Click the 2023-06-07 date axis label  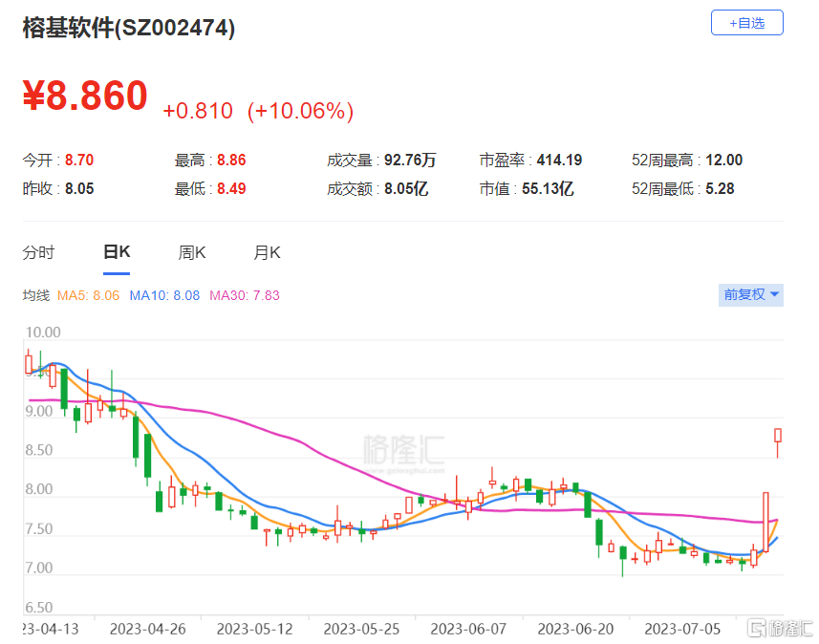(x=468, y=629)
